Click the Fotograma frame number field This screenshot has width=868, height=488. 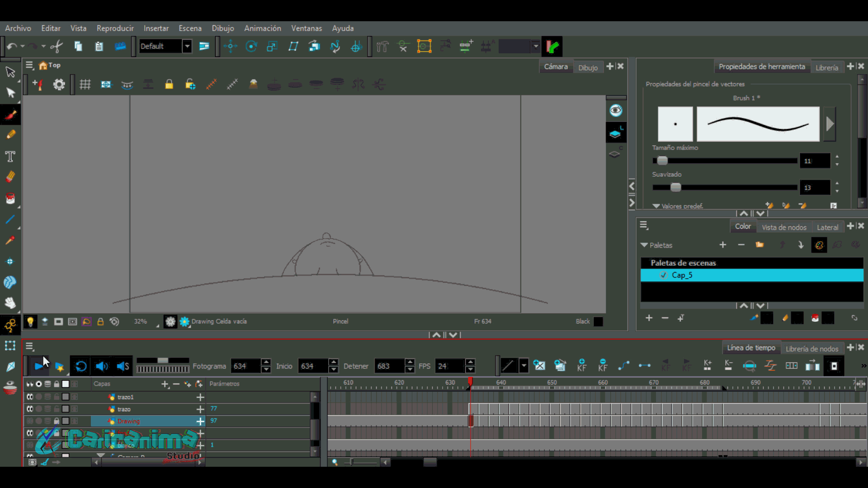click(245, 366)
